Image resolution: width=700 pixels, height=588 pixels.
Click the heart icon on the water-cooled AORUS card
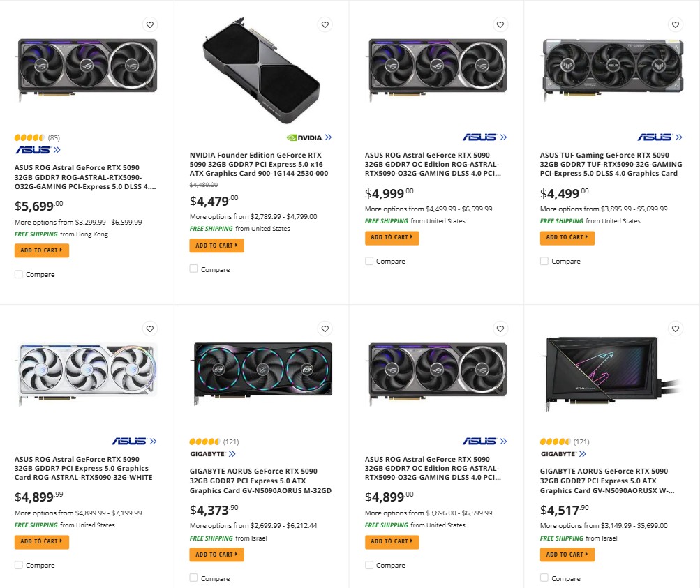coord(675,329)
